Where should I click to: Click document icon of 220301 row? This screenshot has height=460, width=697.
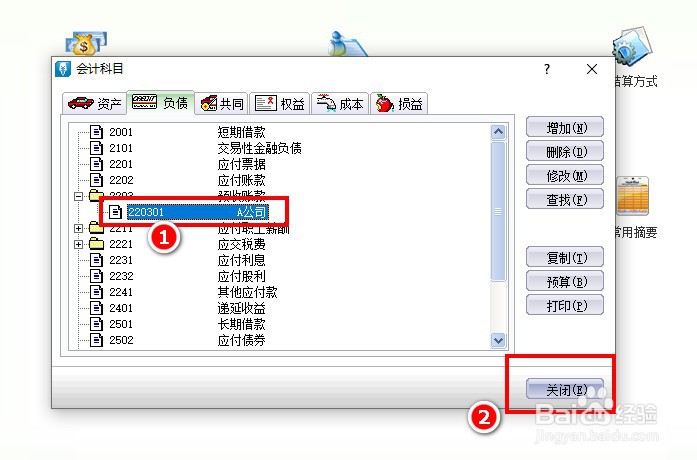[x=115, y=212]
